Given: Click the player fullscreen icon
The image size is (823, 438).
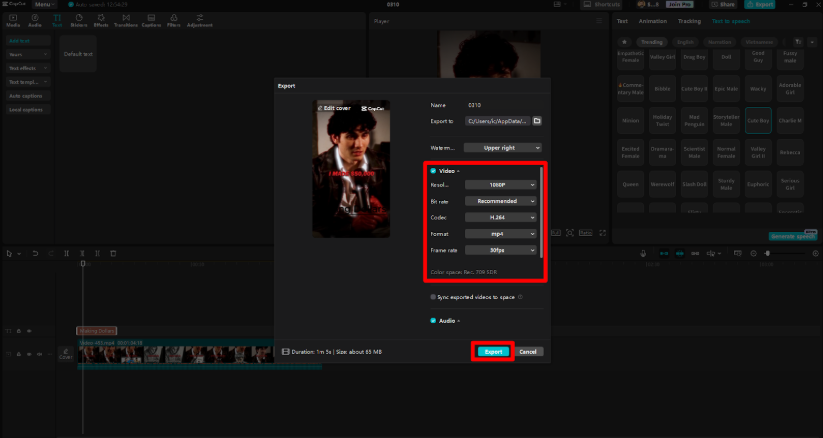Looking at the screenshot, I should tap(603, 233).
